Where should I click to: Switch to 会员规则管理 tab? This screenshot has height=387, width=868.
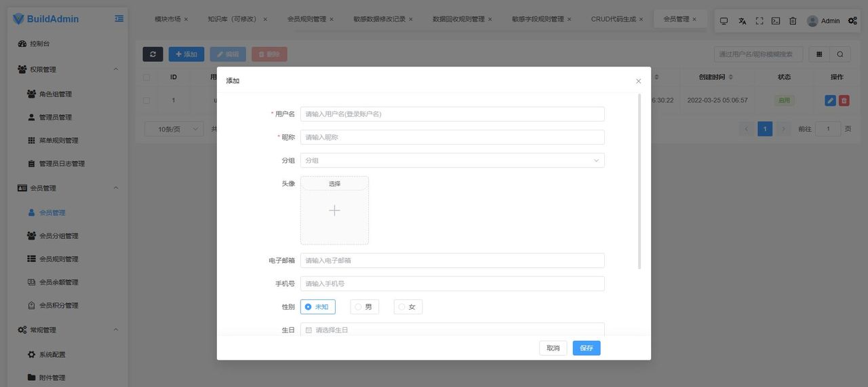click(x=307, y=19)
